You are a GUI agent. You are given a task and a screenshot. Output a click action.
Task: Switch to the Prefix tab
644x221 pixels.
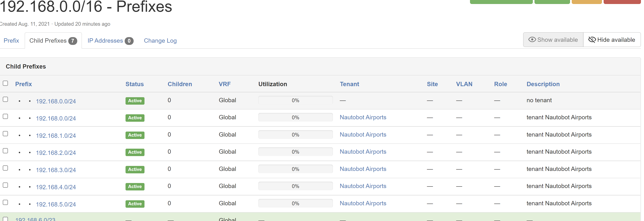pos(11,41)
